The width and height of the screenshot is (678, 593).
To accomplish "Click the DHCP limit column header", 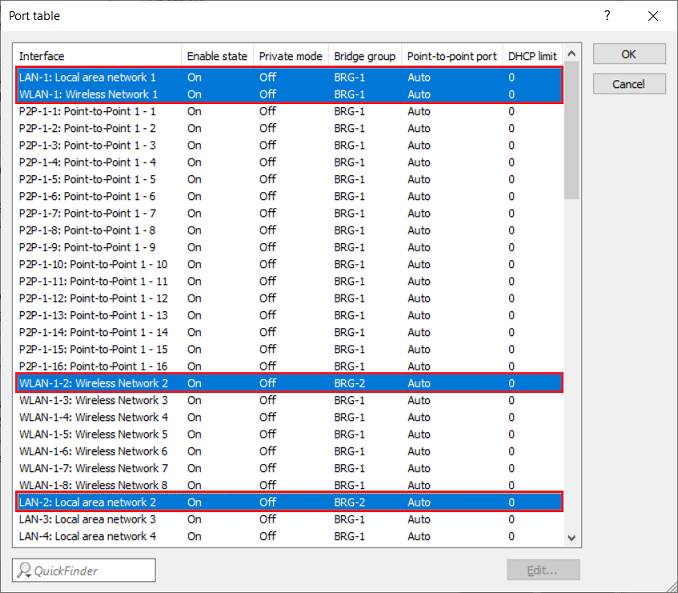I will [531, 56].
